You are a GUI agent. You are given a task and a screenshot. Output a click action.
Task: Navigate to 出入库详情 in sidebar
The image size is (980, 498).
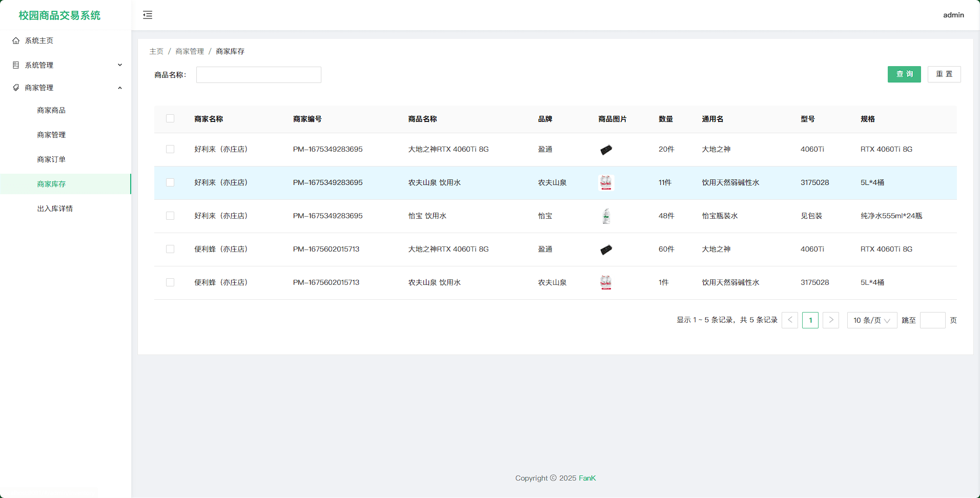[x=55, y=209]
